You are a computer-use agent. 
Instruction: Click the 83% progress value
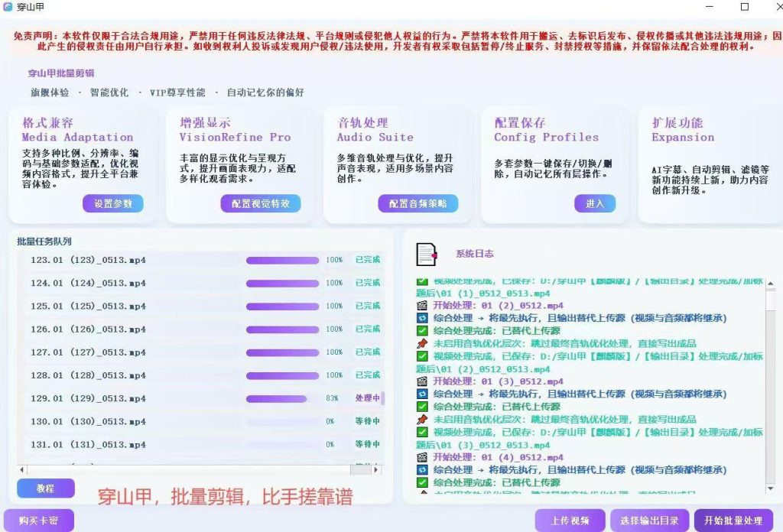[332, 398]
